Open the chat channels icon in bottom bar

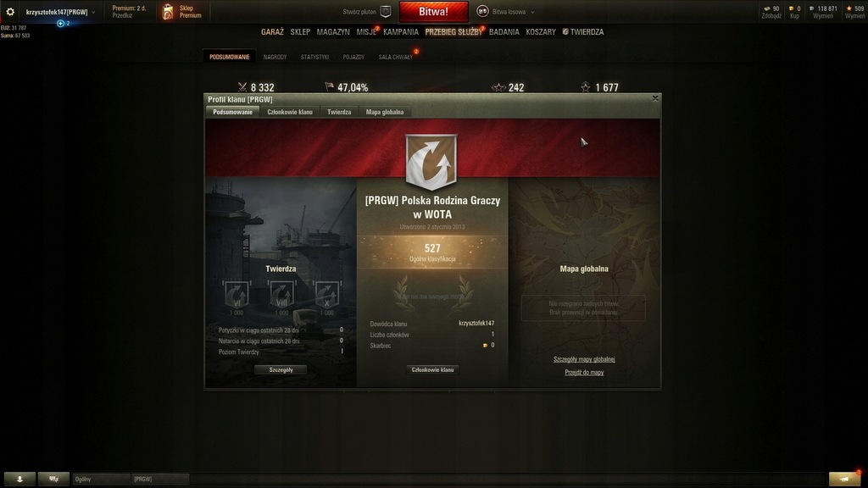click(x=53, y=480)
